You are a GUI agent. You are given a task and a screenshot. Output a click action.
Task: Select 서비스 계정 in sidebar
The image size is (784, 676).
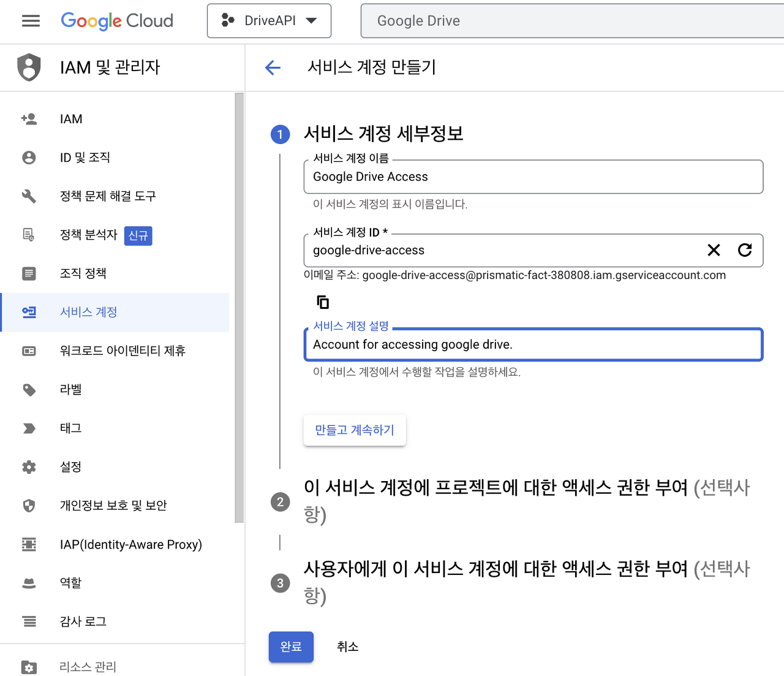point(115,312)
